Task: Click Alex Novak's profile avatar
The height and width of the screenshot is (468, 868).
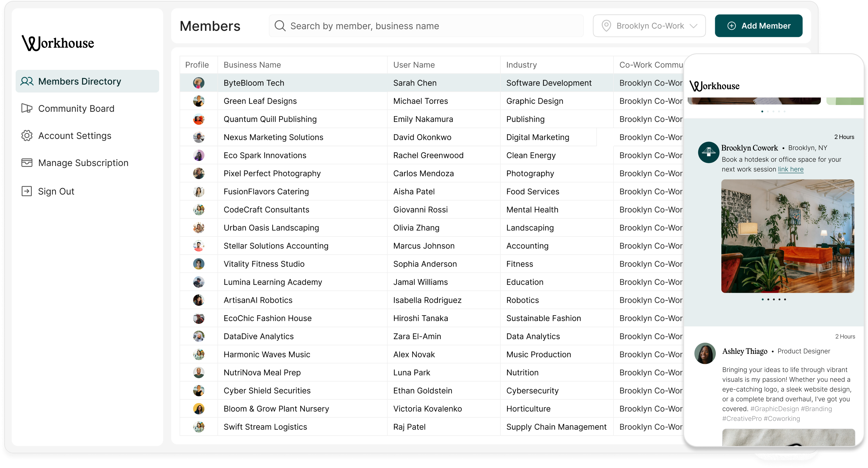Action: (x=199, y=354)
